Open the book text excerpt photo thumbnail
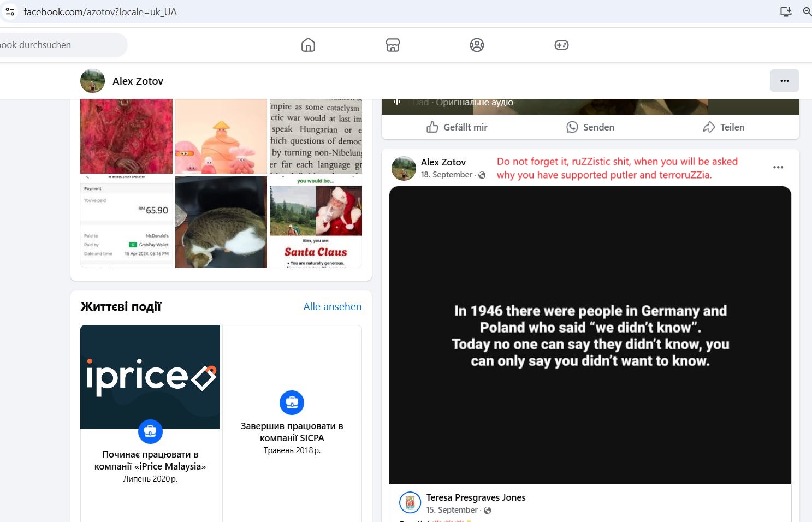812x522 pixels. pyautogui.click(x=316, y=136)
